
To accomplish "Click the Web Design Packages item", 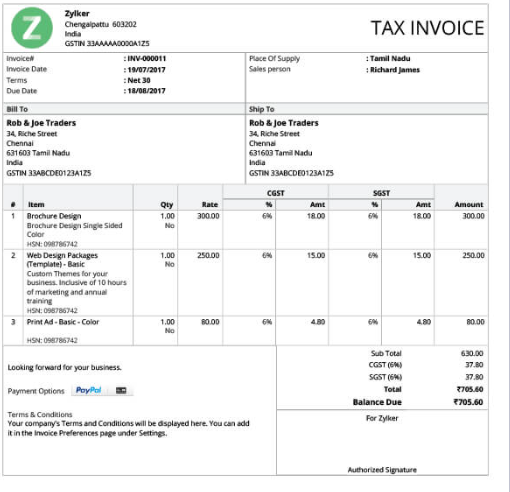I will (x=62, y=260).
